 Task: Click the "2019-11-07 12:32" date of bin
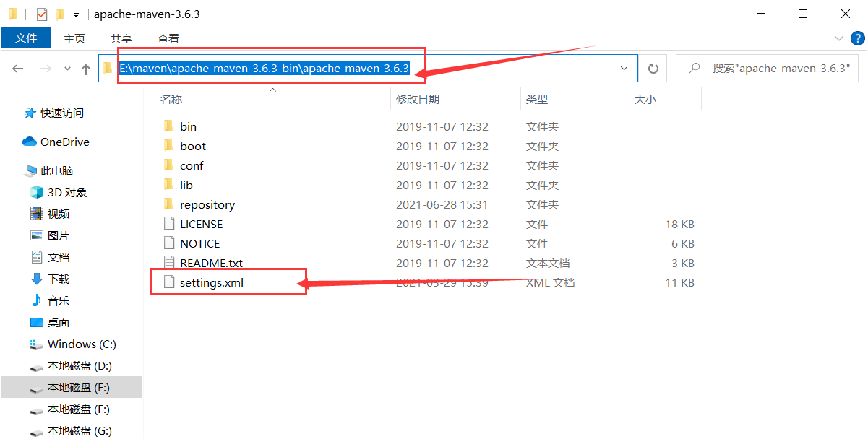442,126
